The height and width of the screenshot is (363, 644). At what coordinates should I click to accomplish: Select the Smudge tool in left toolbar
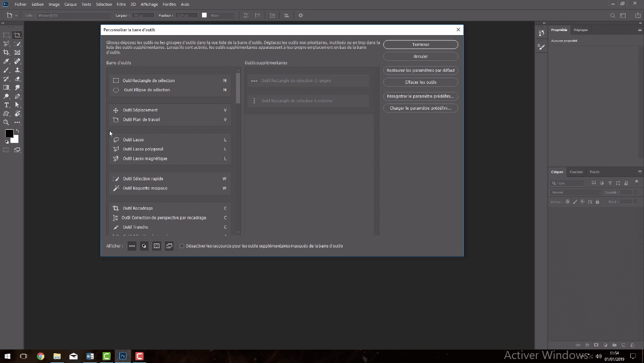(x=17, y=87)
